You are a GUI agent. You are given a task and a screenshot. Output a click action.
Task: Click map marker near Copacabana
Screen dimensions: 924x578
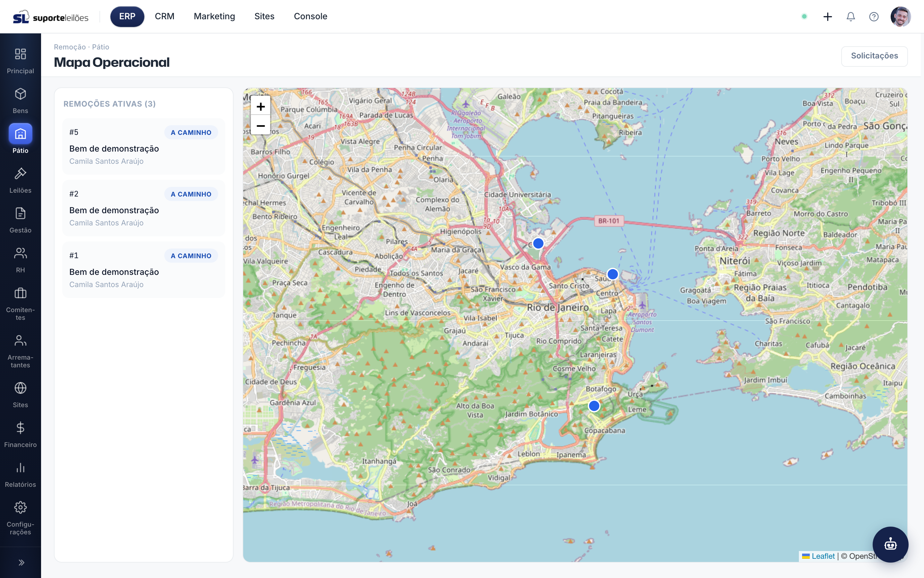594,406
